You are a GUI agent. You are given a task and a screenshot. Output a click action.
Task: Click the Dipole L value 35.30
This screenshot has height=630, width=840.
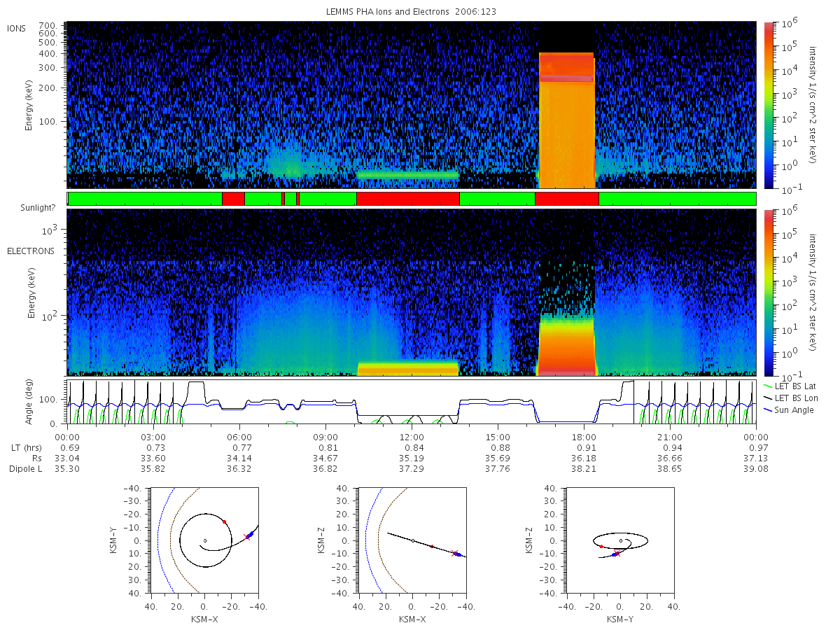pos(67,469)
